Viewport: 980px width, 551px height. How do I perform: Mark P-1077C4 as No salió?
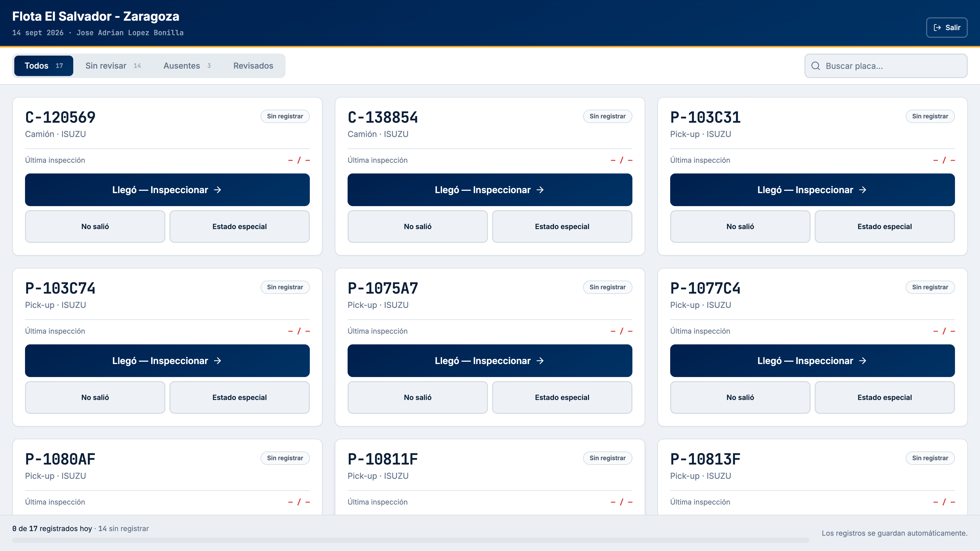[x=740, y=397]
